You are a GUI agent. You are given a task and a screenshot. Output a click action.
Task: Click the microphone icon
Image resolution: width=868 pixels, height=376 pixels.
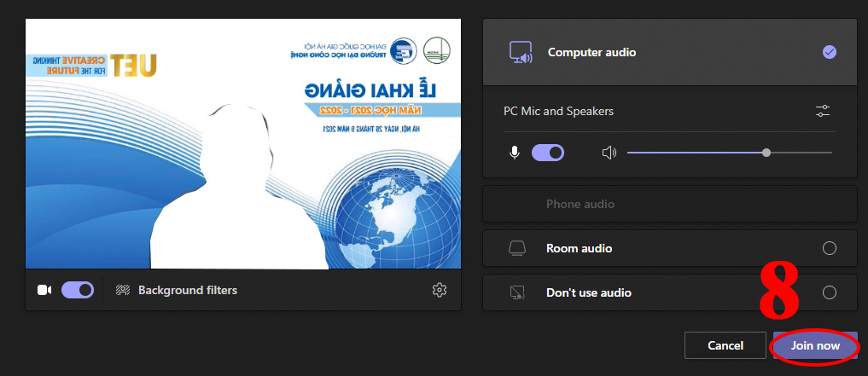pos(515,153)
